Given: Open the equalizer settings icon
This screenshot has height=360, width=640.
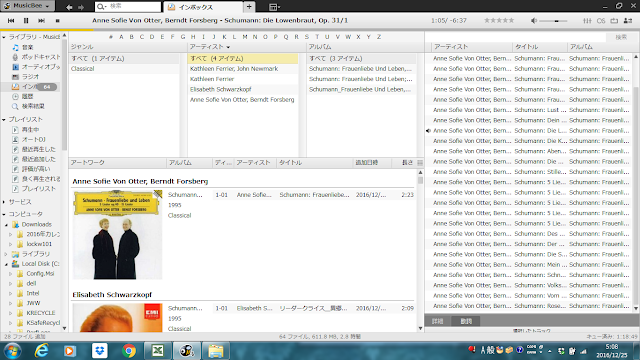Looking at the screenshot, I should (587, 20).
